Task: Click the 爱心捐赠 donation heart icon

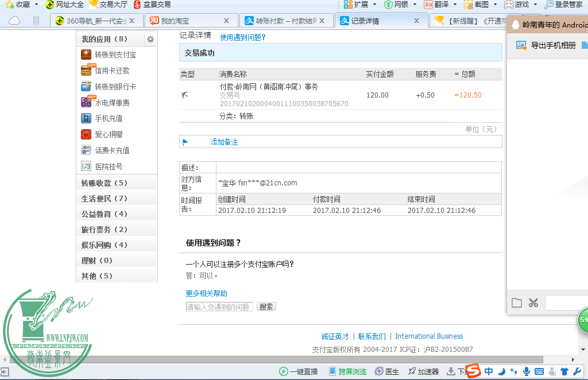Action: pyautogui.click(x=86, y=134)
